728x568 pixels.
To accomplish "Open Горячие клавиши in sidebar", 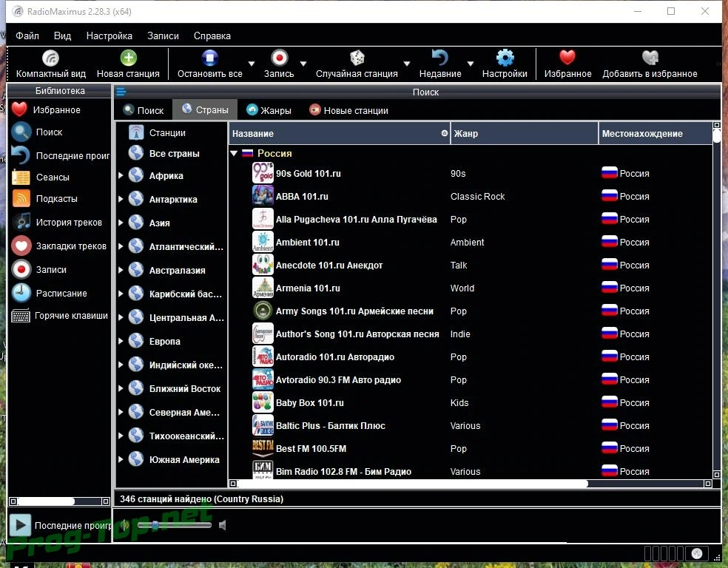I will pyautogui.click(x=59, y=316).
